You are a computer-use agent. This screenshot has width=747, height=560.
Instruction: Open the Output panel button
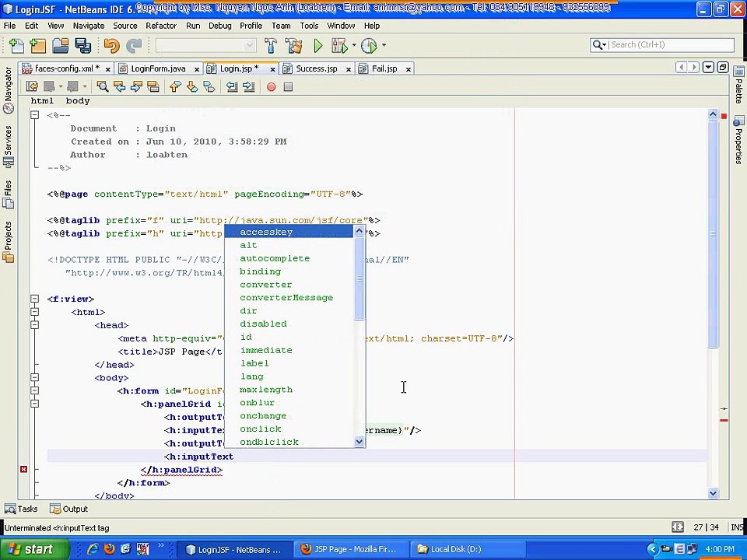69,509
